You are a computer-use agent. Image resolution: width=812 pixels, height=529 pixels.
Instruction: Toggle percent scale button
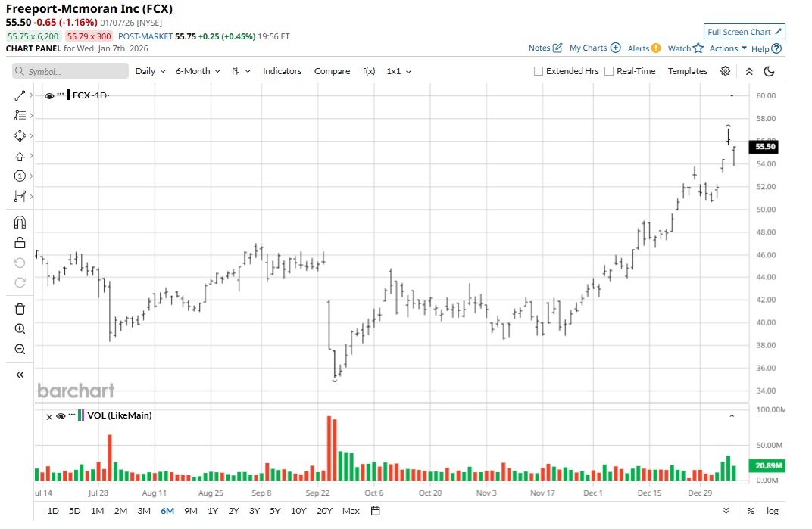(751, 511)
